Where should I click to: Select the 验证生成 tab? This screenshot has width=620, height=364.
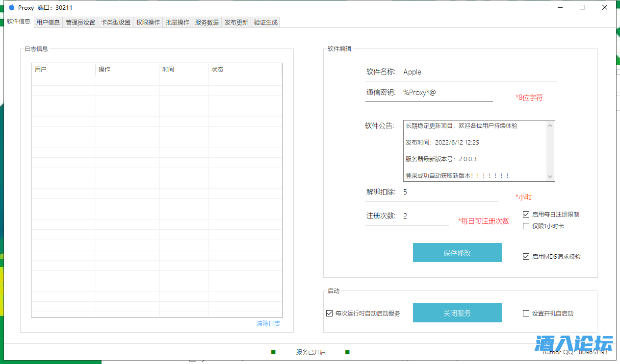point(266,22)
